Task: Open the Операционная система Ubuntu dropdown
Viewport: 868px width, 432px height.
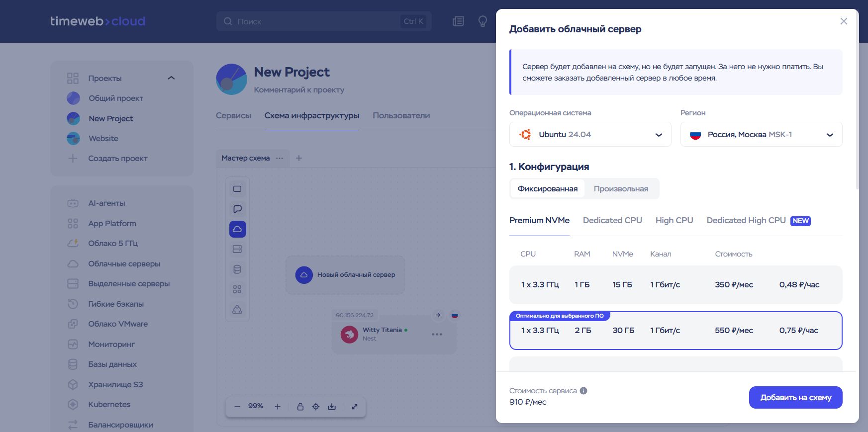Action: 590,135
